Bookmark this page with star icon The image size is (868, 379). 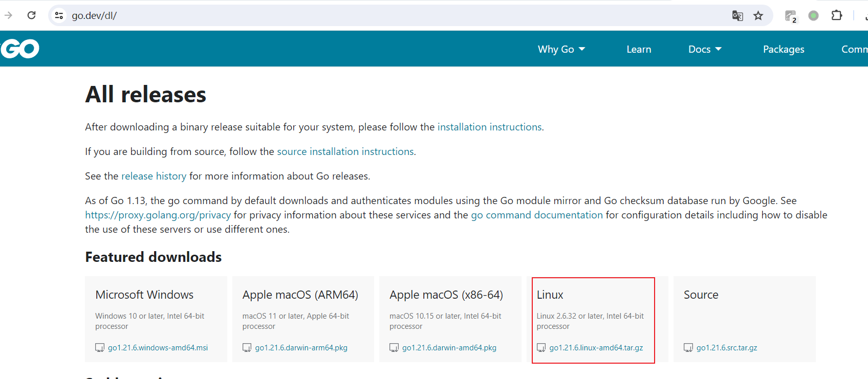coord(758,16)
